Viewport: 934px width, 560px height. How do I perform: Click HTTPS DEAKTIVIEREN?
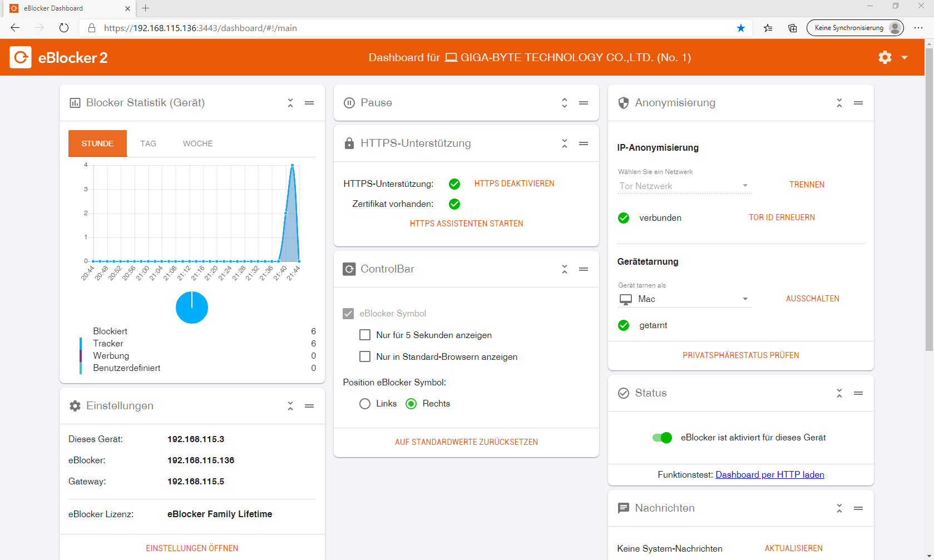515,184
